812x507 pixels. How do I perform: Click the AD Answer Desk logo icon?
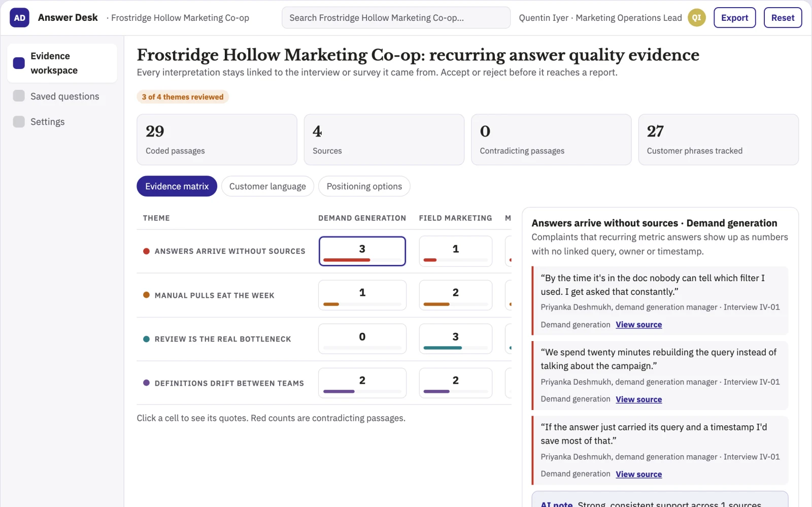coord(19,18)
